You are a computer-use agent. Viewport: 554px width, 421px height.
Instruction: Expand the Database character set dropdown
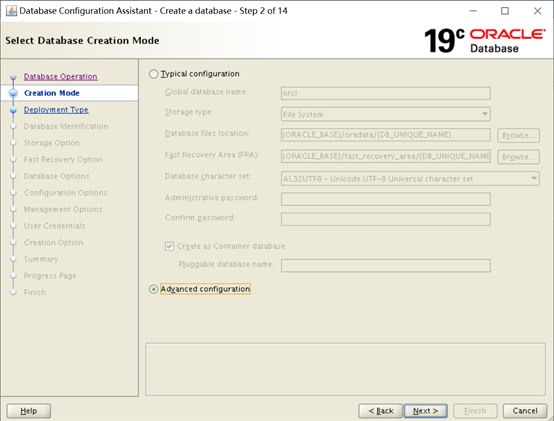(x=410, y=179)
